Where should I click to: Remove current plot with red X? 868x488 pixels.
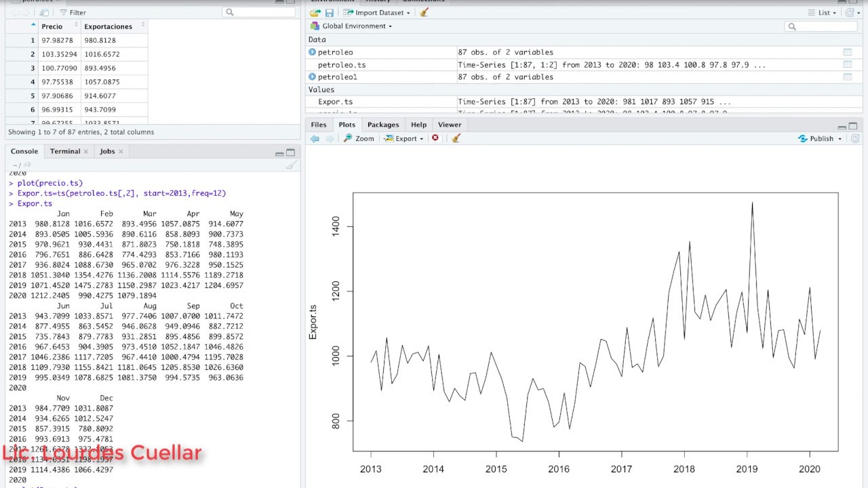(x=435, y=138)
